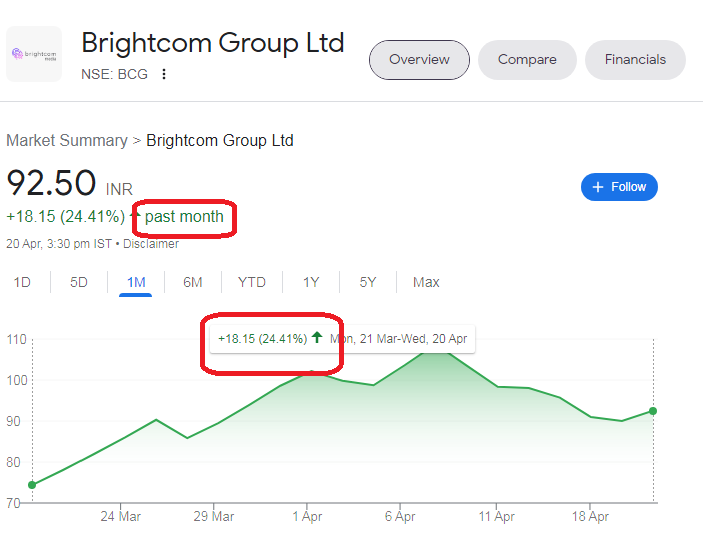Image resolution: width=703 pixels, height=541 pixels.
Task: Click the 80 y-axis label
Action: (x=13, y=462)
